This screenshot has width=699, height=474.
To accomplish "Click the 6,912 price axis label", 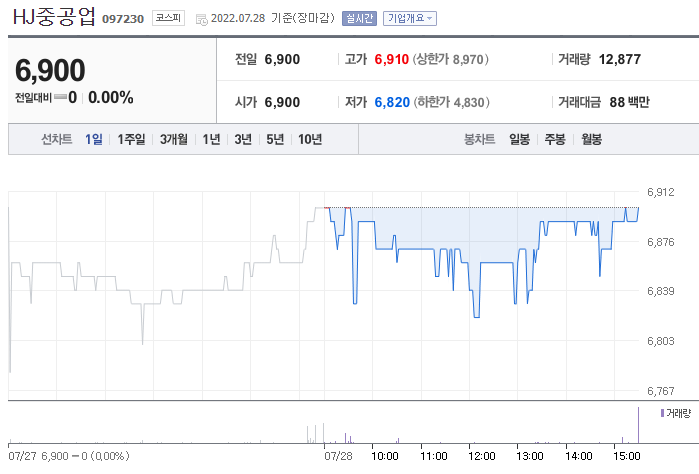I will [661, 192].
